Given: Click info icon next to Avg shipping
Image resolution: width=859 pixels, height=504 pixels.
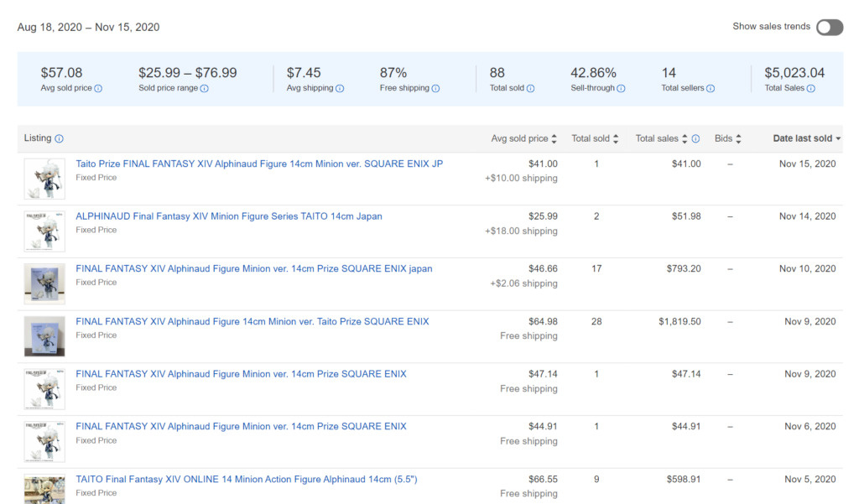Looking at the screenshot, I should coord(339,89).
